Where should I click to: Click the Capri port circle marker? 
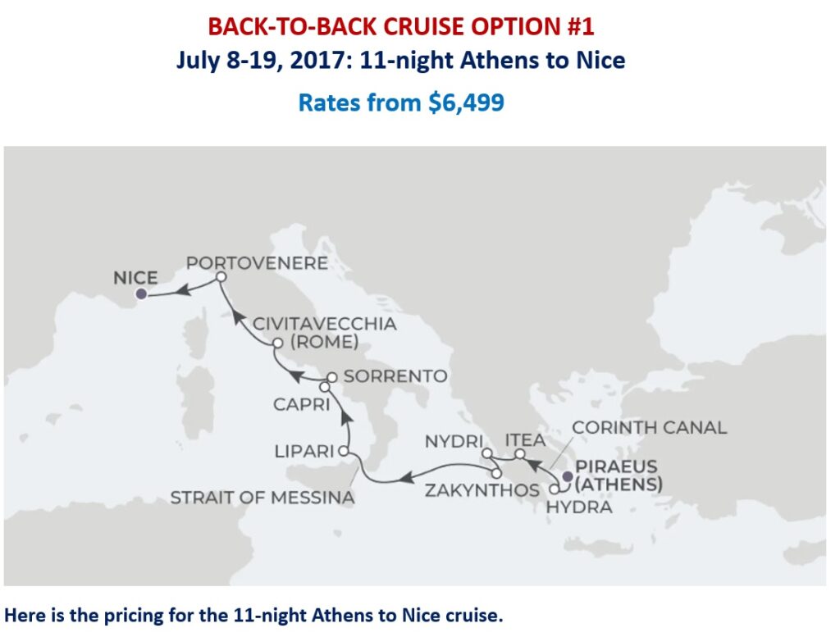[x=325, y=386]
